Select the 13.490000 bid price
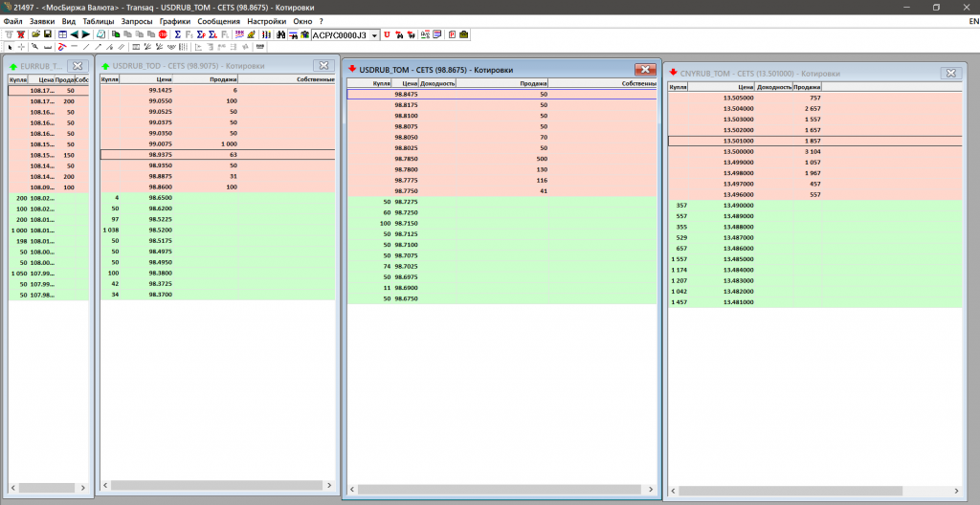 tap(739, 206)
